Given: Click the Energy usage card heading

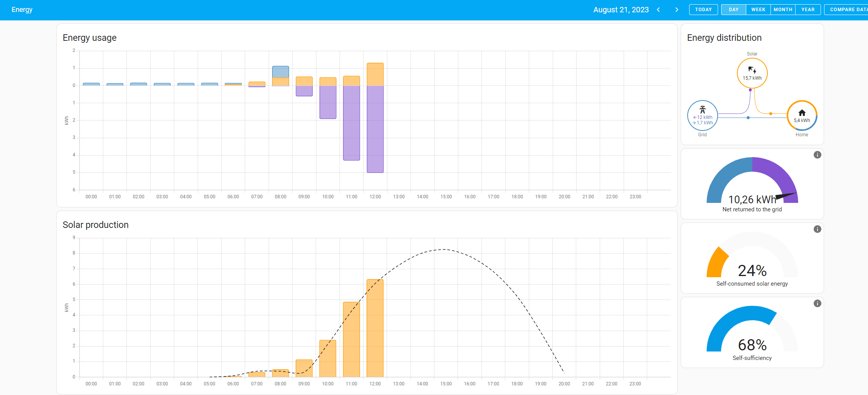Looking at the screenshot, I should click(89, 38).
